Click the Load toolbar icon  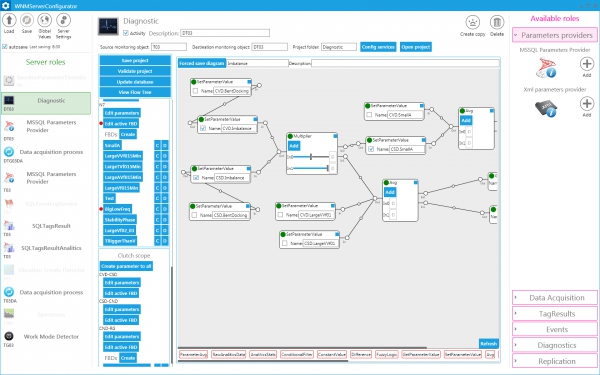tap(9, 20)
